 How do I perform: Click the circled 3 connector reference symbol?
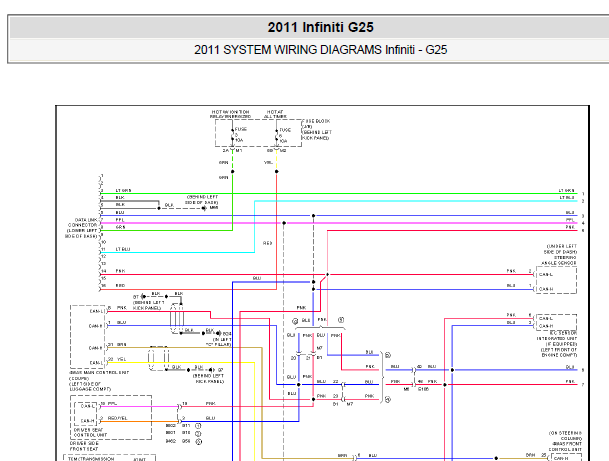pos(198,442)
